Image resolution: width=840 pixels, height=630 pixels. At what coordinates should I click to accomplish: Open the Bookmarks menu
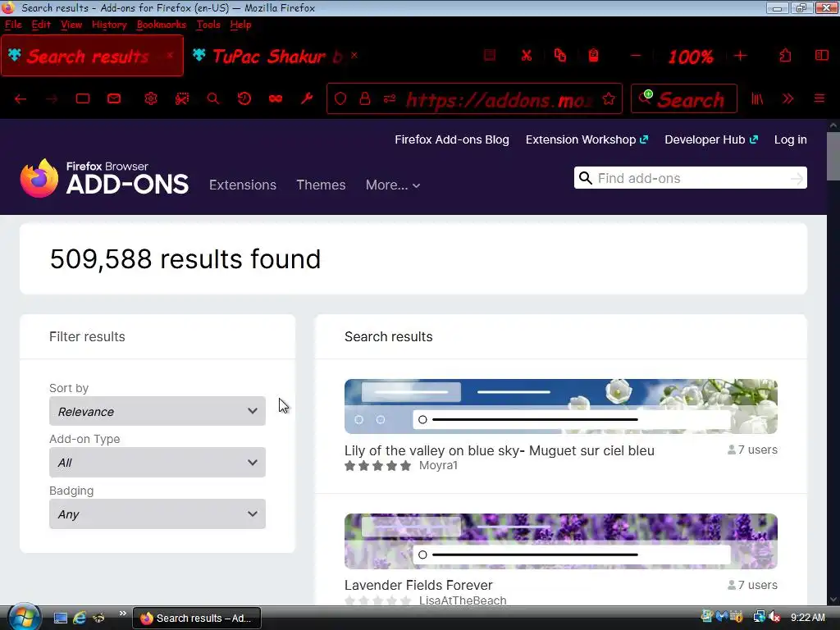pyautogui.click(x=162, y=25)
